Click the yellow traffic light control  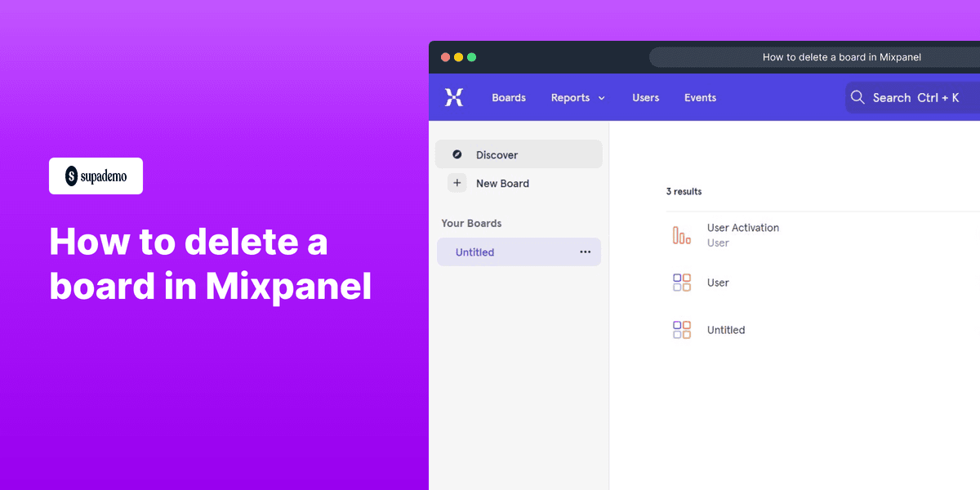458,56
